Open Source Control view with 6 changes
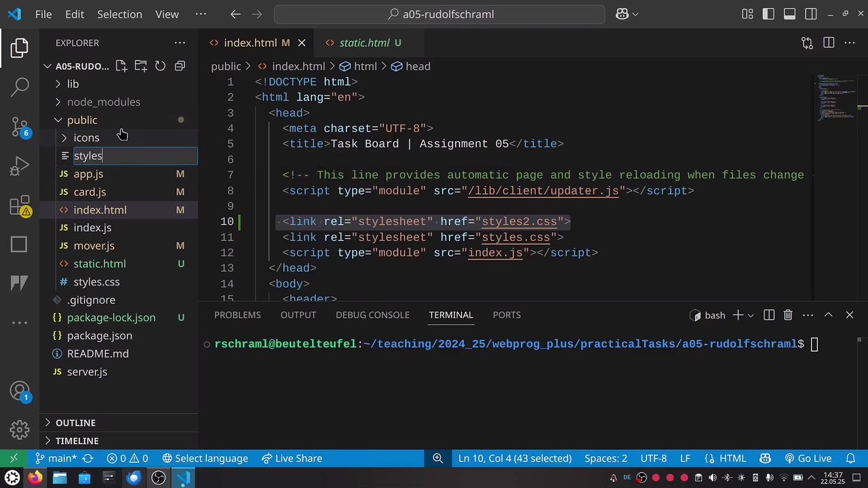868x488 pixels. pos(20,125)
